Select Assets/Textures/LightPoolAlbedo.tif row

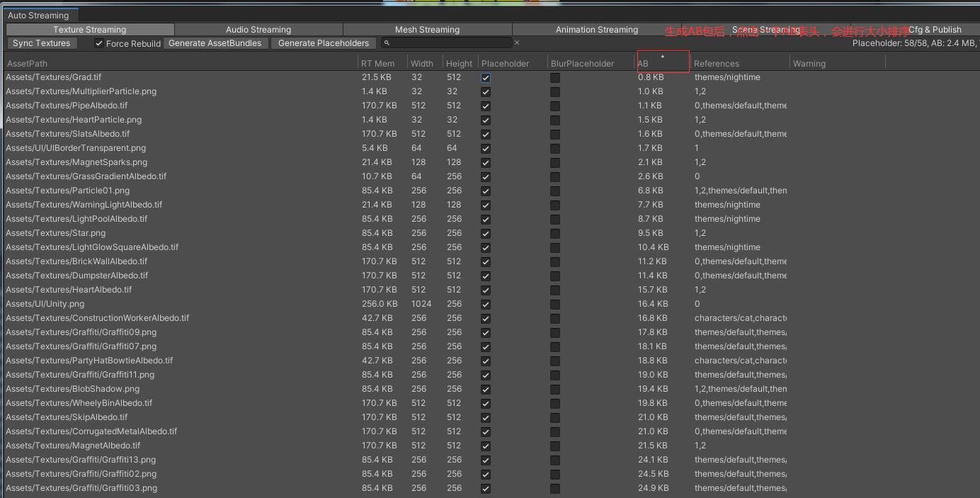(490, 219)
